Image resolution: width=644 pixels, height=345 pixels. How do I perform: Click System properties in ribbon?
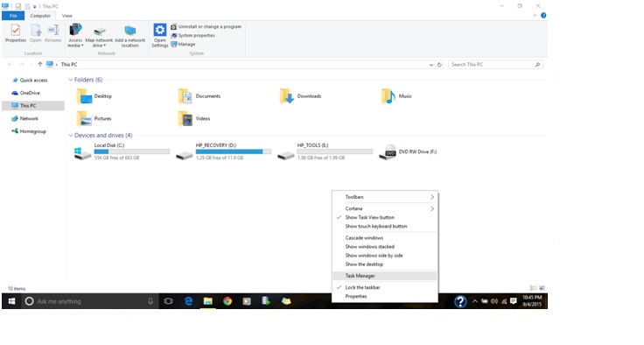click(x=193, y=35)
